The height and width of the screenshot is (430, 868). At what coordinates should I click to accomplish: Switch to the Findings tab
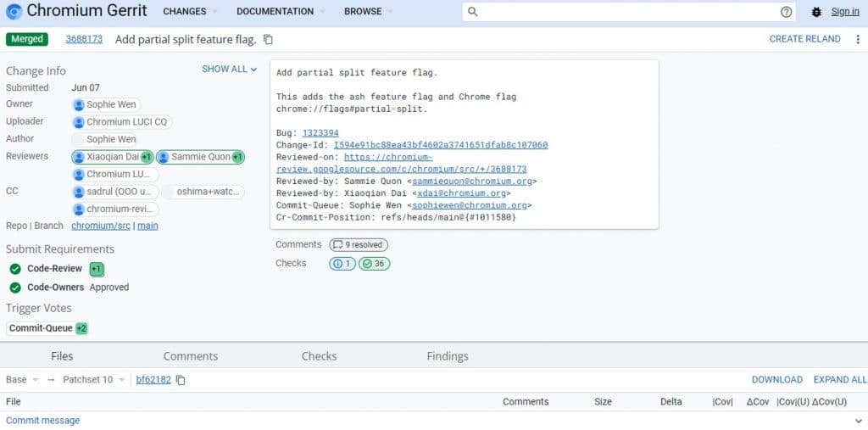448,356
